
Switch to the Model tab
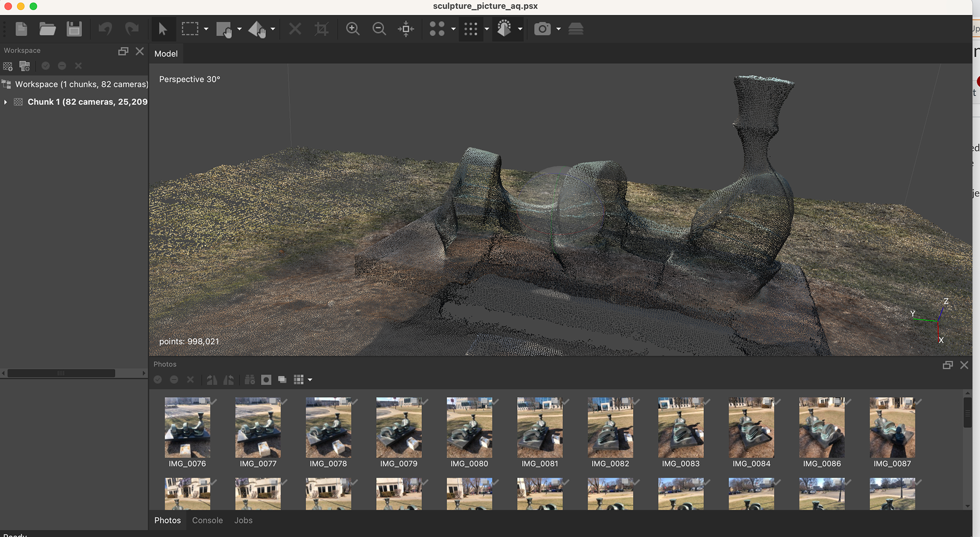click(x=166, y=54)
